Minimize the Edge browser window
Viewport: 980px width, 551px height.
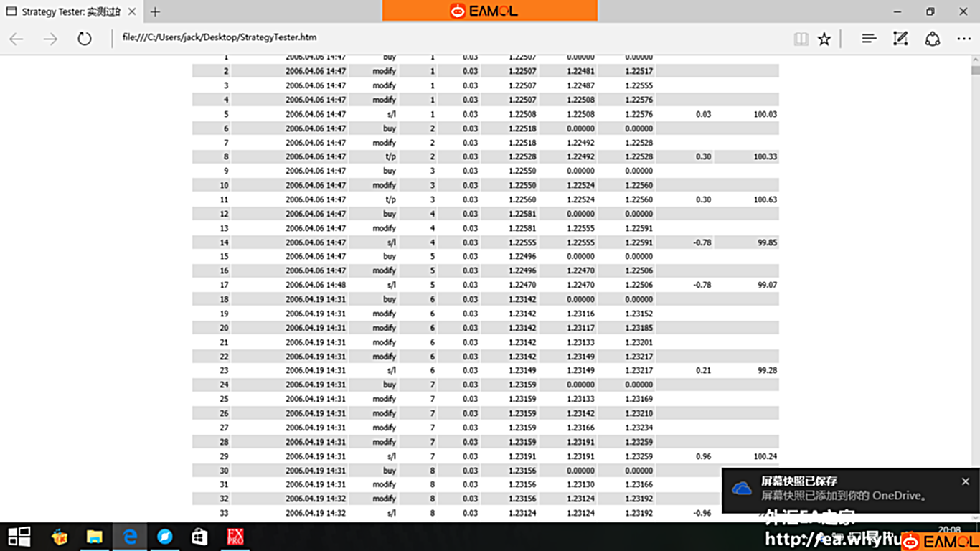click(x=897, y=11)
